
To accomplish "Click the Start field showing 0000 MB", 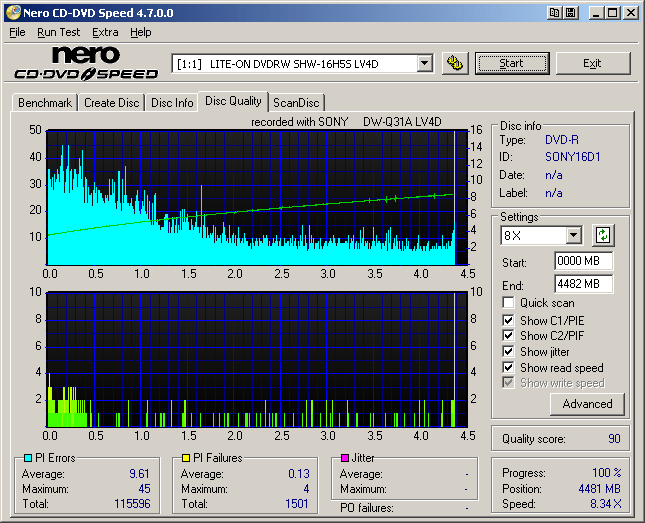I will pos(583,261).
